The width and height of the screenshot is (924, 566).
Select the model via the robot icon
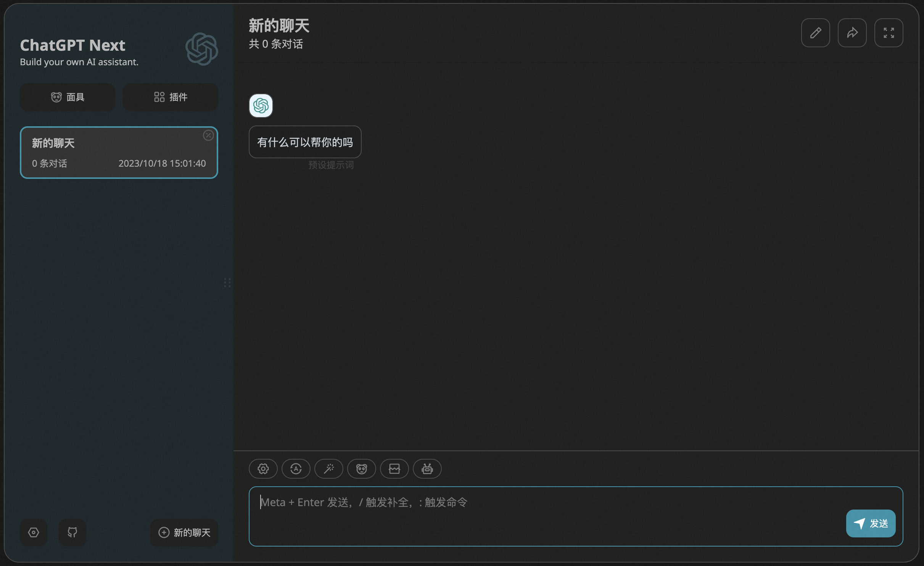coord(427,469)
